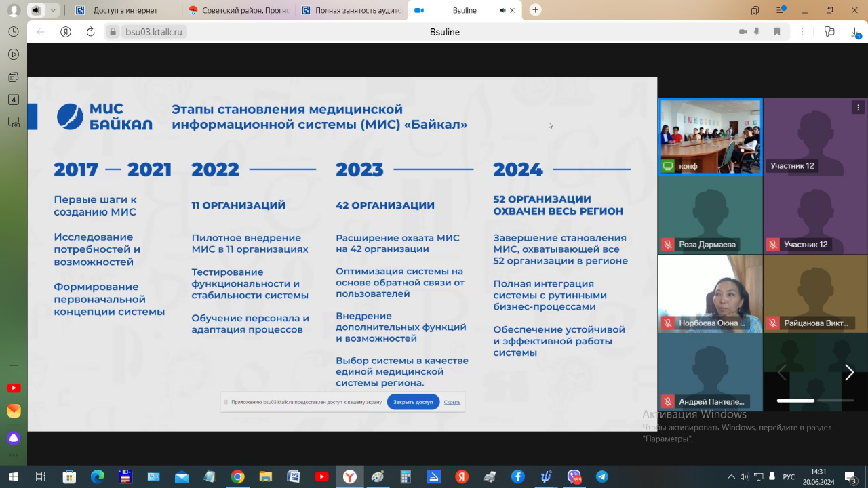Screen dimensions: 868x488
Task: Reload the Bsuline page
Action: point(90,32)
